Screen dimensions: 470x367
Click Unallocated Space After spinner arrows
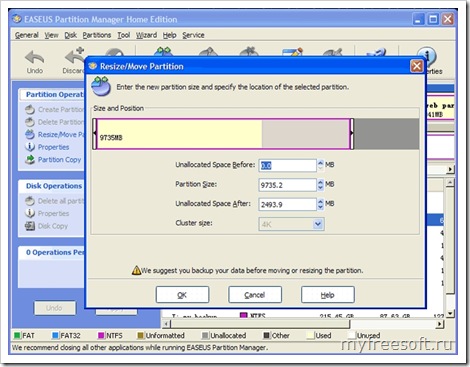coord(320,204)
